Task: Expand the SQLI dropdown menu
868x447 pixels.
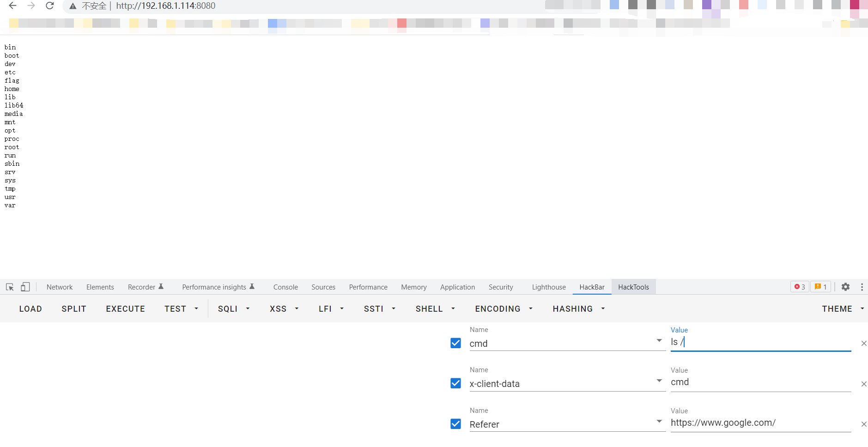Action: point(234,309)
